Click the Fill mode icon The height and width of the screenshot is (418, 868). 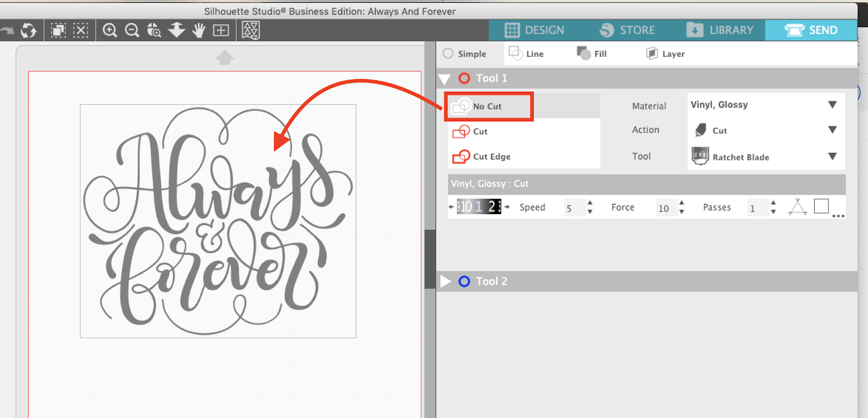click(x=584, y=53)
